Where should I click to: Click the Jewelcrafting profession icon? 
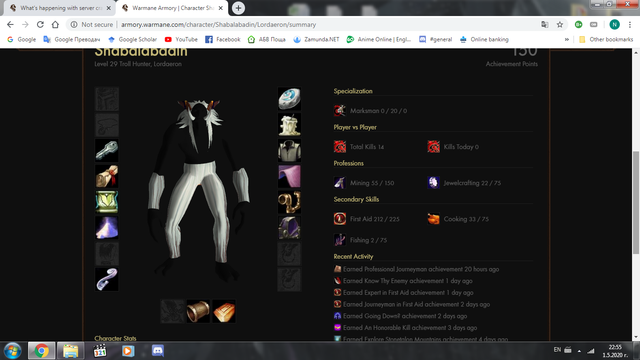tap(433, 183)
